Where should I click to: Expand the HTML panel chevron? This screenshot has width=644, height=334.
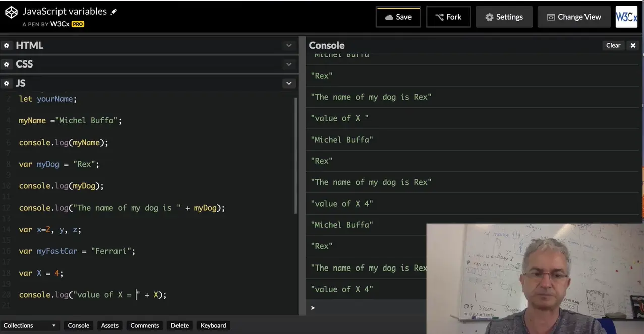(289, 45)
